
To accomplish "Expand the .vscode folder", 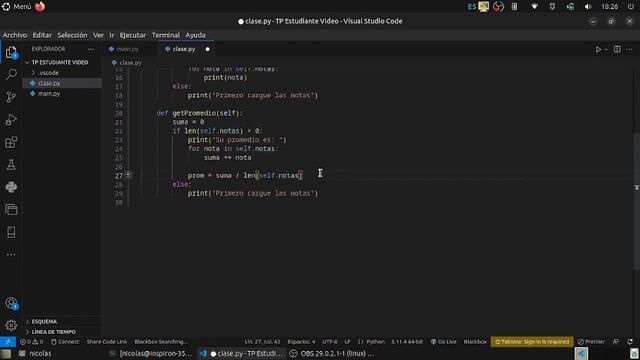I will tap(49, 73).
